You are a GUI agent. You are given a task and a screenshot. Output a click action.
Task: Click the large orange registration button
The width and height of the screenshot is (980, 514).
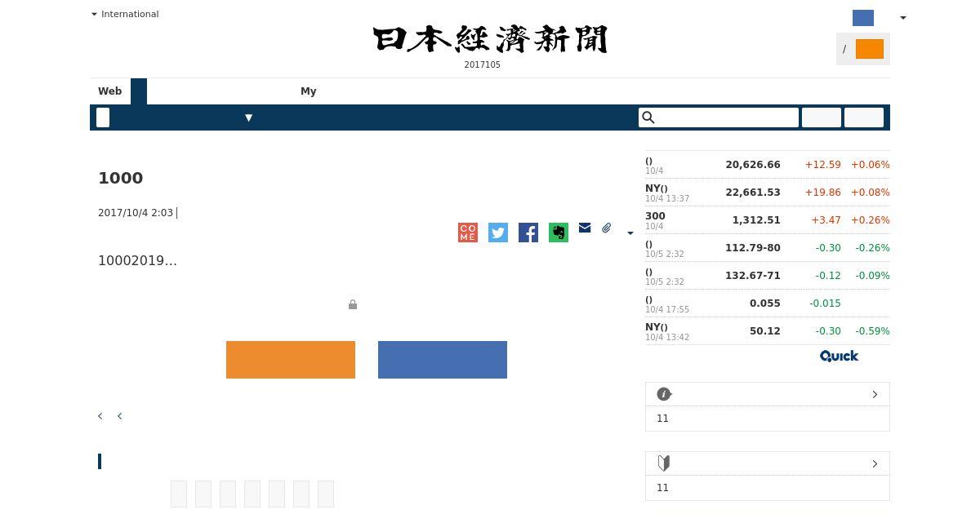coord(291,360)
